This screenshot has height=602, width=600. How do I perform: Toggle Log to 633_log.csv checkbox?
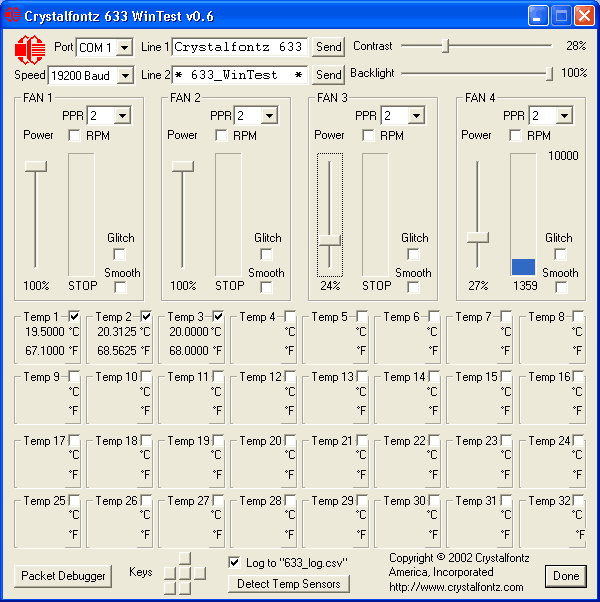(234, 562)
